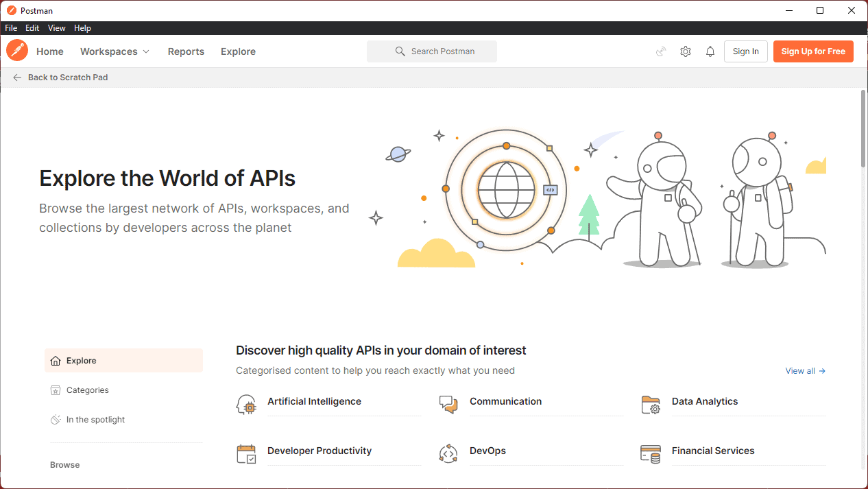The height and width of the screenshot is (489, 868).
Task: Click the vertical scrollbar thumb
Action: tap(863, 128)
